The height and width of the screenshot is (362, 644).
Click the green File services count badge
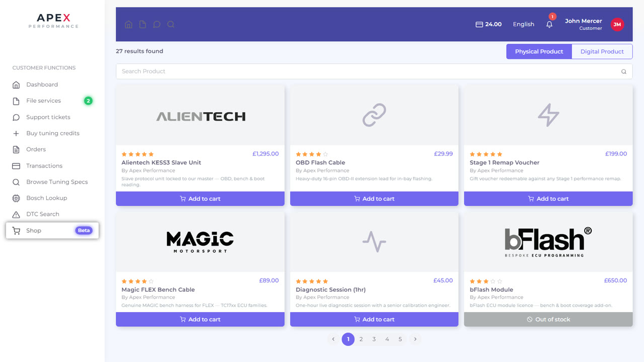tap(88, 101)
